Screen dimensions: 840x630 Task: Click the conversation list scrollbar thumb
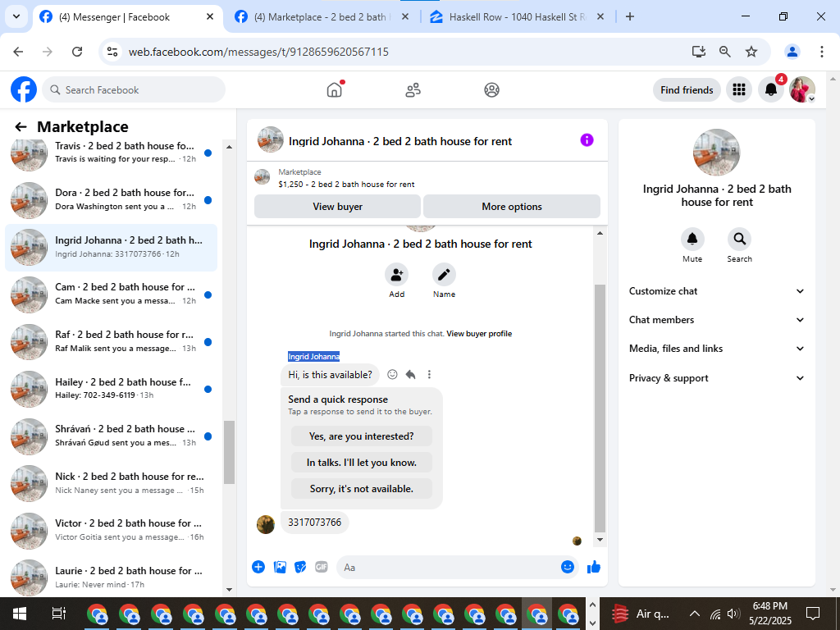(x=230, y=452)
